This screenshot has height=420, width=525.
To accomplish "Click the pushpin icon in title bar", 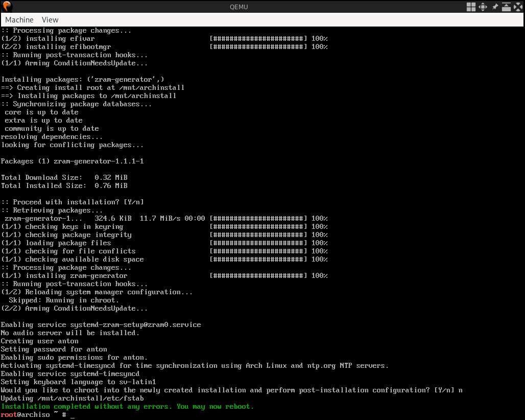I will pyautogui.click(x=495, y=7).
